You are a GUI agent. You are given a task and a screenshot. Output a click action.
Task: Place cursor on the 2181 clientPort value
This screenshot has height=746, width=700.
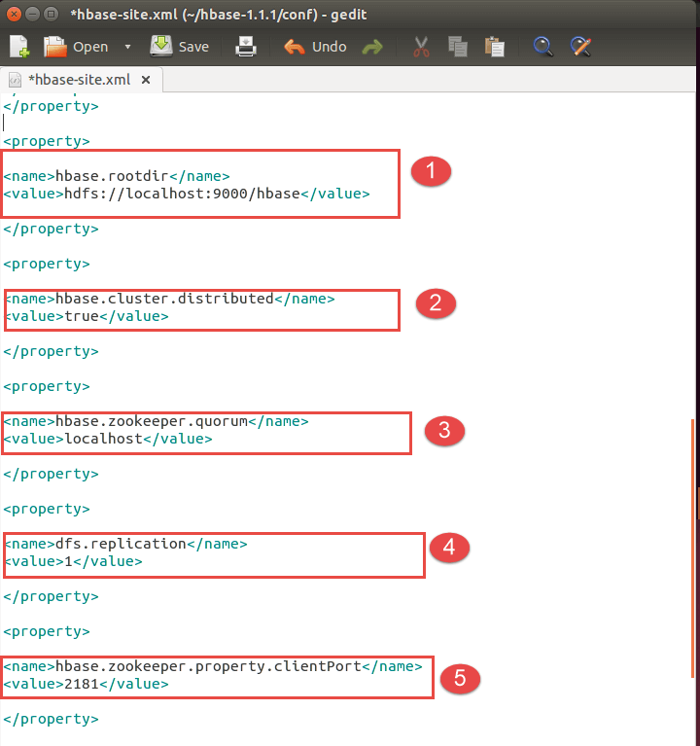(82, 684)
